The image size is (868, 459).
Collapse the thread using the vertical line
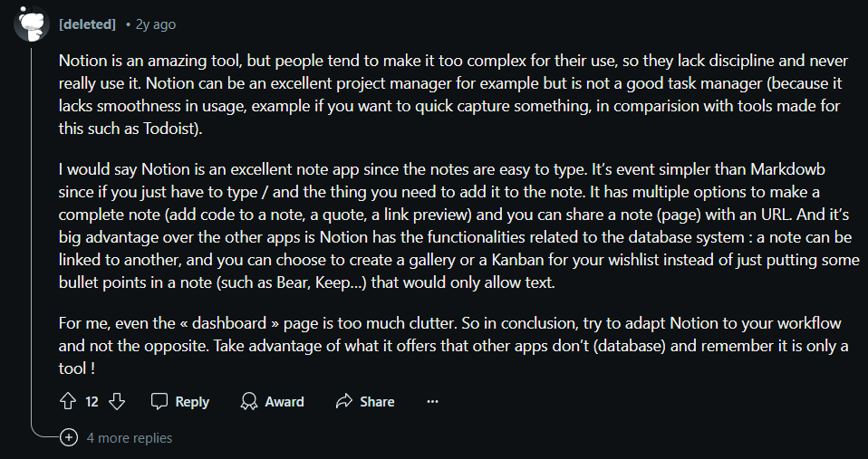[32, 233]
